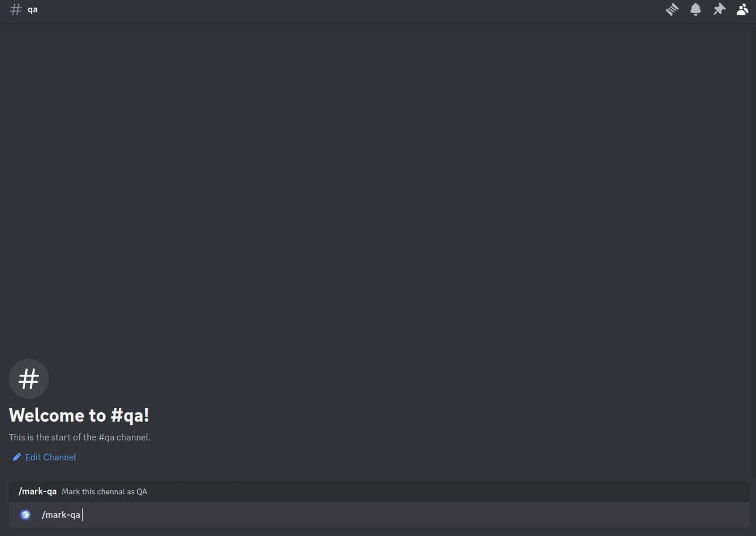The width and height of the screenshot is (756, 536).
Task: Click the 'Welcome to #qa!' heading
Action: click(79, 415)
